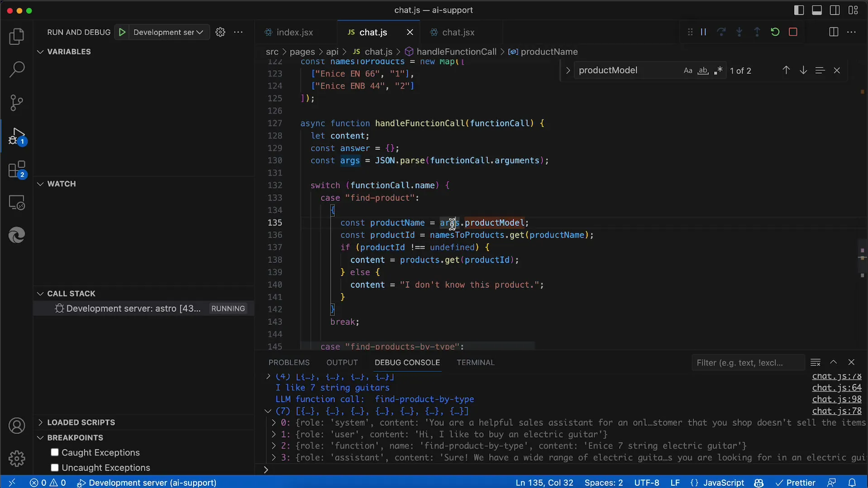Open Development server launch configuration dropdown
This screenshot has width=868, height=488.
coord(168,32)
